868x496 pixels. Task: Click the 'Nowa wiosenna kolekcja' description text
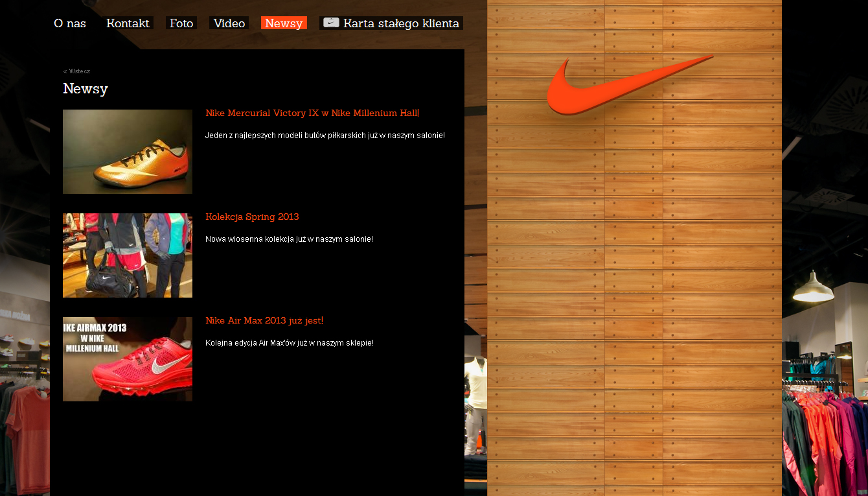pos(289,239)
